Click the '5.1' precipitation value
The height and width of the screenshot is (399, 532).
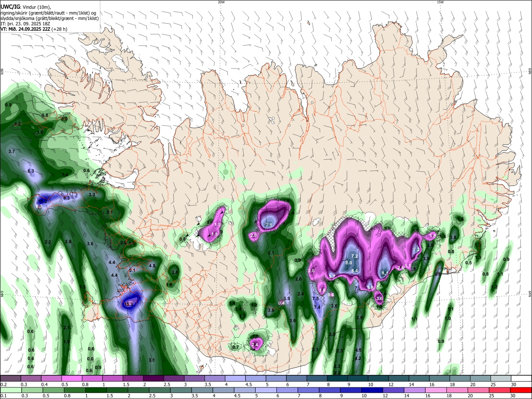[x=133, y=270]
